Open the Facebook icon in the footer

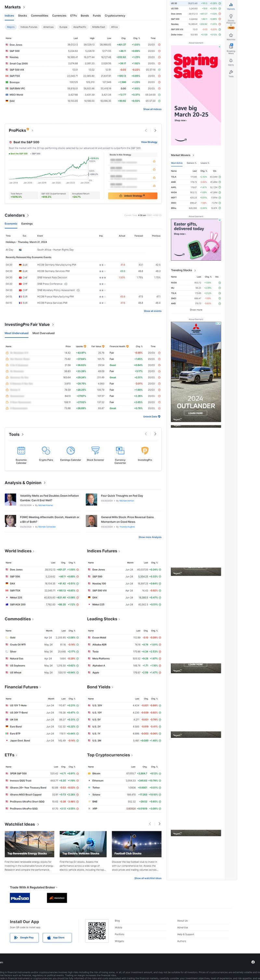click(253, 962)
